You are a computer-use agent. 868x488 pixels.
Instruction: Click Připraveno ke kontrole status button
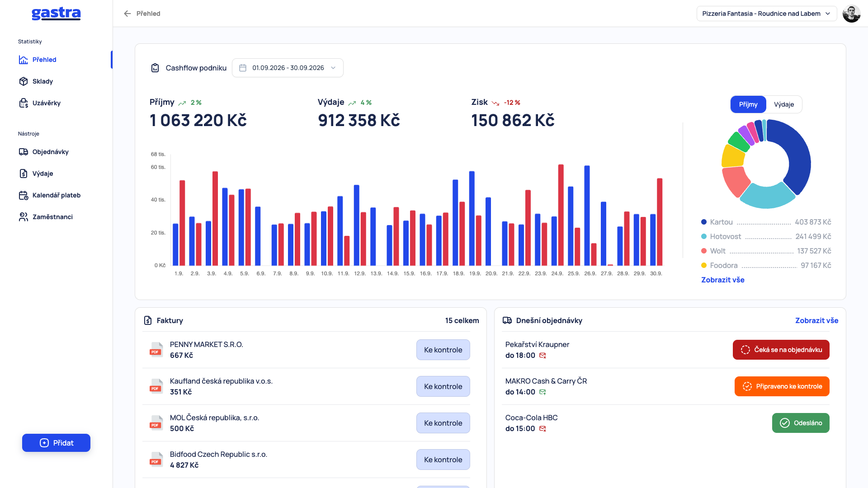click(x=782, y=386)
